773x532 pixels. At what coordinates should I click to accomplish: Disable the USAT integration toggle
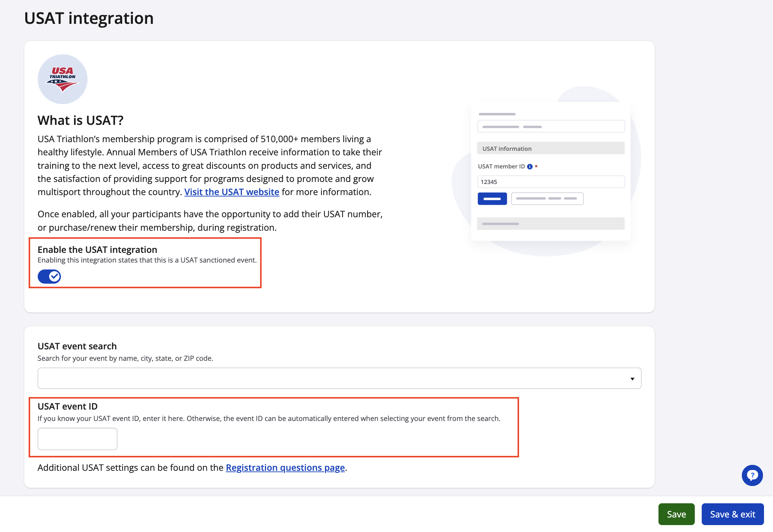(49, 276)
